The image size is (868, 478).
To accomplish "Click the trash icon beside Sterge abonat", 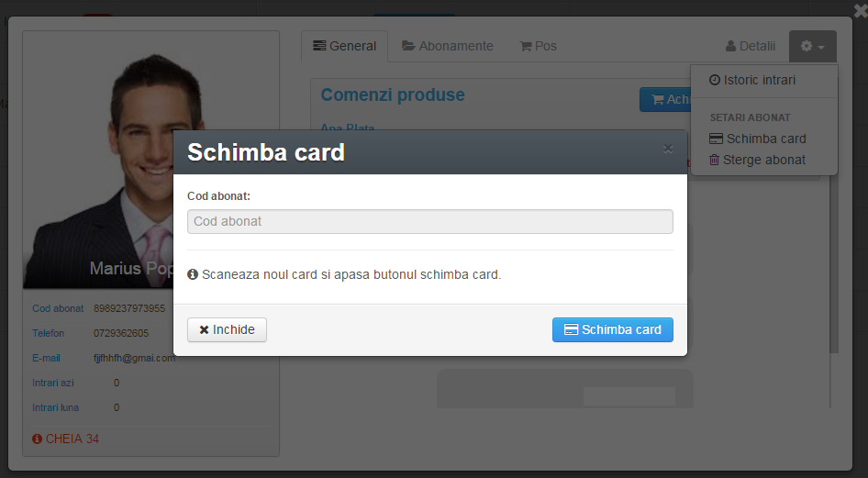I will 714,160.
